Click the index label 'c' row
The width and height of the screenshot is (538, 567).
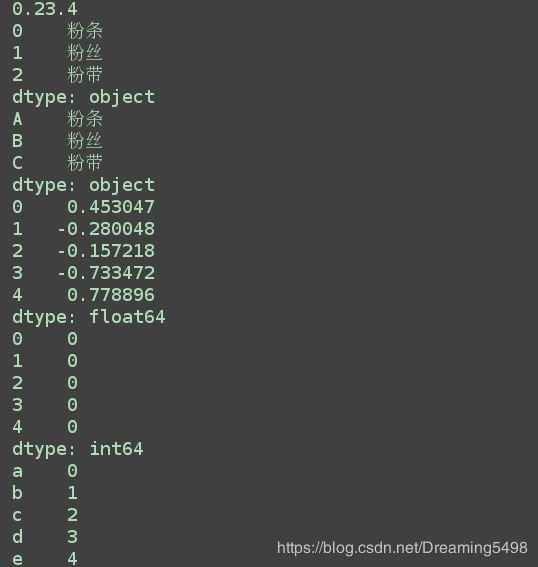click(45, 515)
